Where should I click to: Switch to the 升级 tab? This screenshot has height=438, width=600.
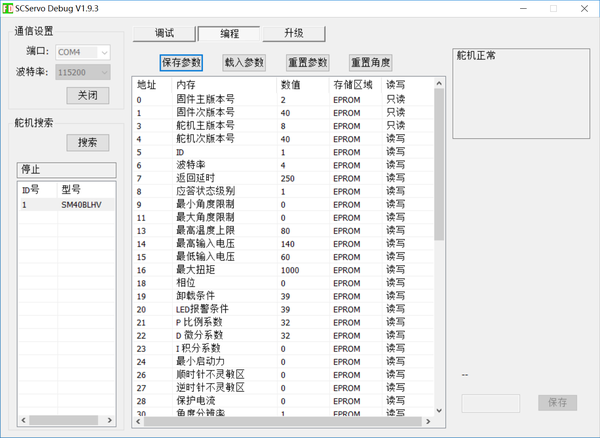pos(294,33)
